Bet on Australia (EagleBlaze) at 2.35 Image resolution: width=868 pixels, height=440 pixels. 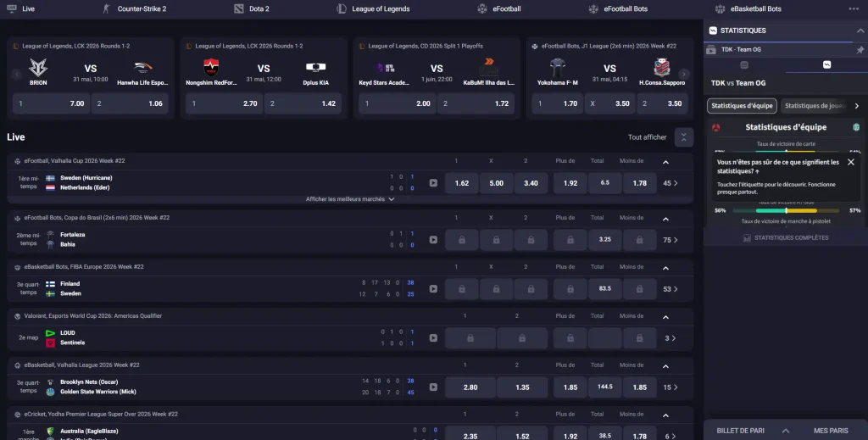pos(470,434)
